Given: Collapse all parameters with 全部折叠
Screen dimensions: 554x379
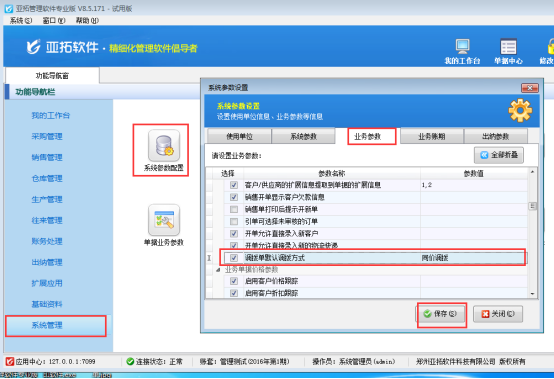Looking at the screenshot, I should pos(499,155).
